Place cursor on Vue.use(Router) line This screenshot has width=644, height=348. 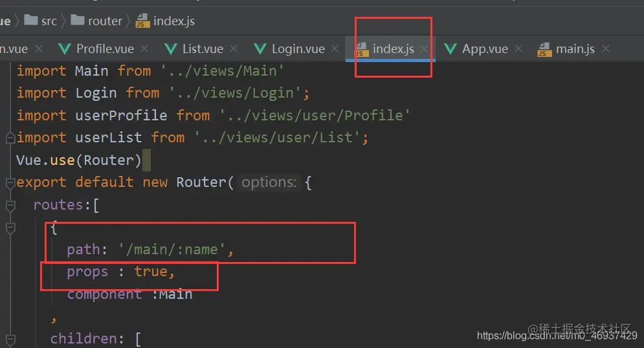pyautogui.click(x=79, y=160)
